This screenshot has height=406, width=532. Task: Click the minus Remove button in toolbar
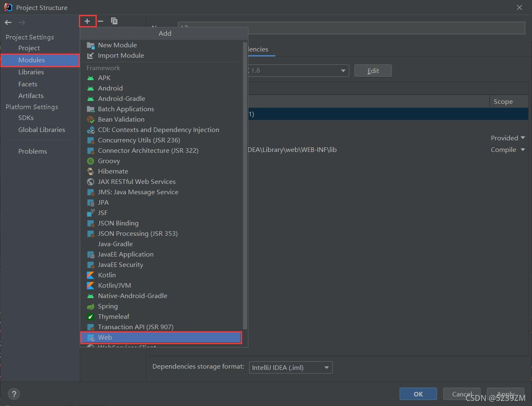pyautogui.click(x=101, y=21)
